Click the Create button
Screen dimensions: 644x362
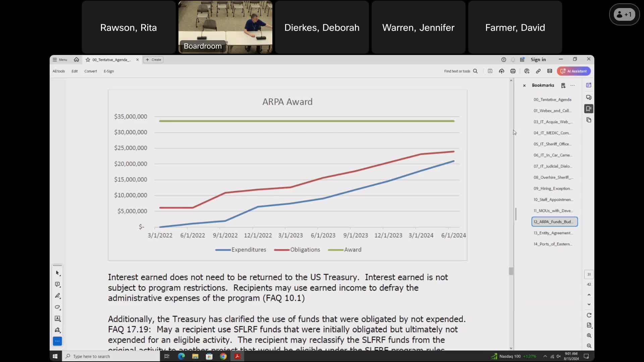tap(153, 60)
